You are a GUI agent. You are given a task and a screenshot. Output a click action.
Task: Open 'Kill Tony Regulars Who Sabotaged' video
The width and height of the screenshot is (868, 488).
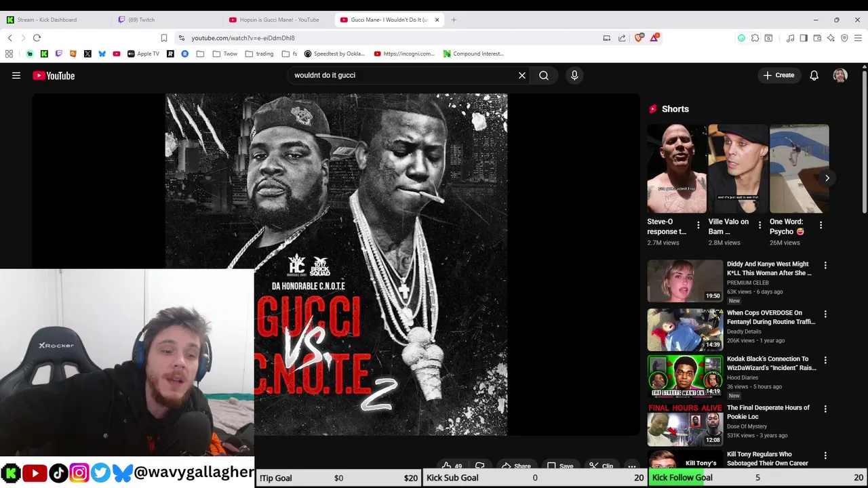[x=768, y=459]
